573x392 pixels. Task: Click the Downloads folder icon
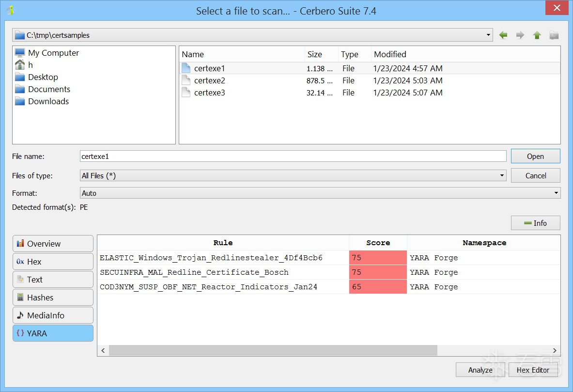coord(20,101)
